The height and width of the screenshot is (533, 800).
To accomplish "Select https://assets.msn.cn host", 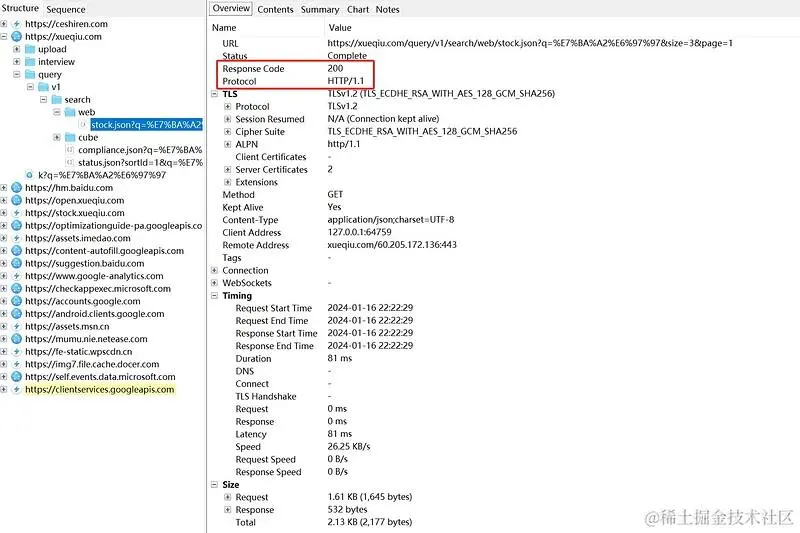I will [67, 326].
